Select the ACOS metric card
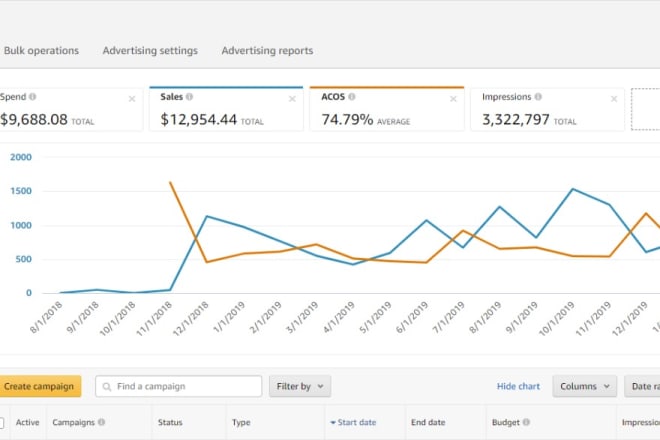Viewport: 660px width, 440px height. pos(387,109)
